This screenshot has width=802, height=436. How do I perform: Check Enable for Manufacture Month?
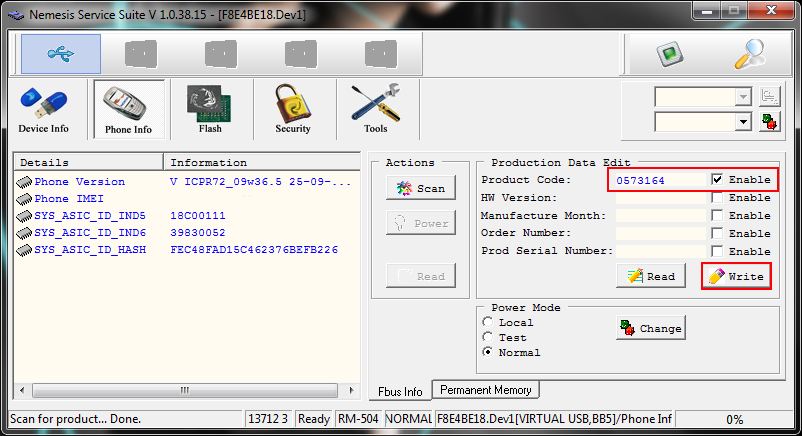[717, 215]
